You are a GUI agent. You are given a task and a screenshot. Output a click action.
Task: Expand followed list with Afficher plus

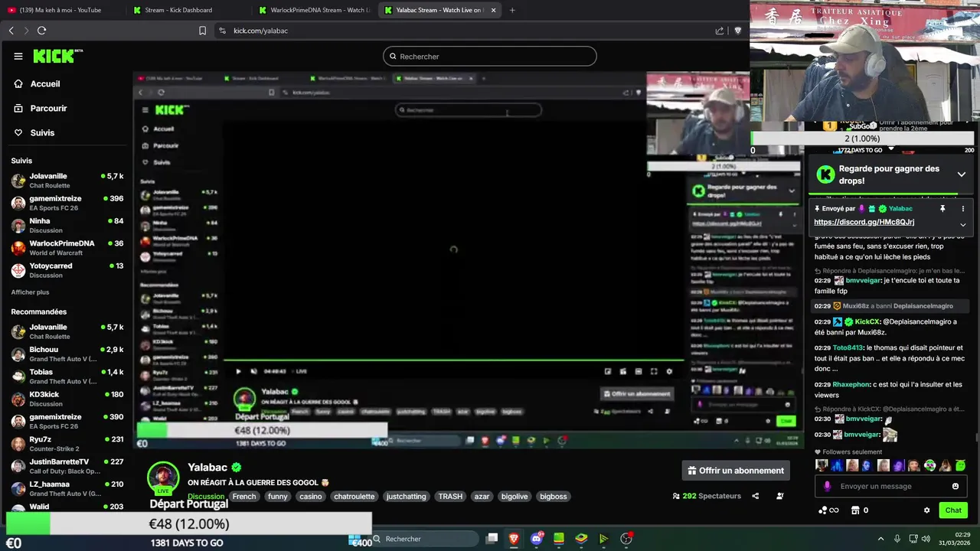point(30,292)
